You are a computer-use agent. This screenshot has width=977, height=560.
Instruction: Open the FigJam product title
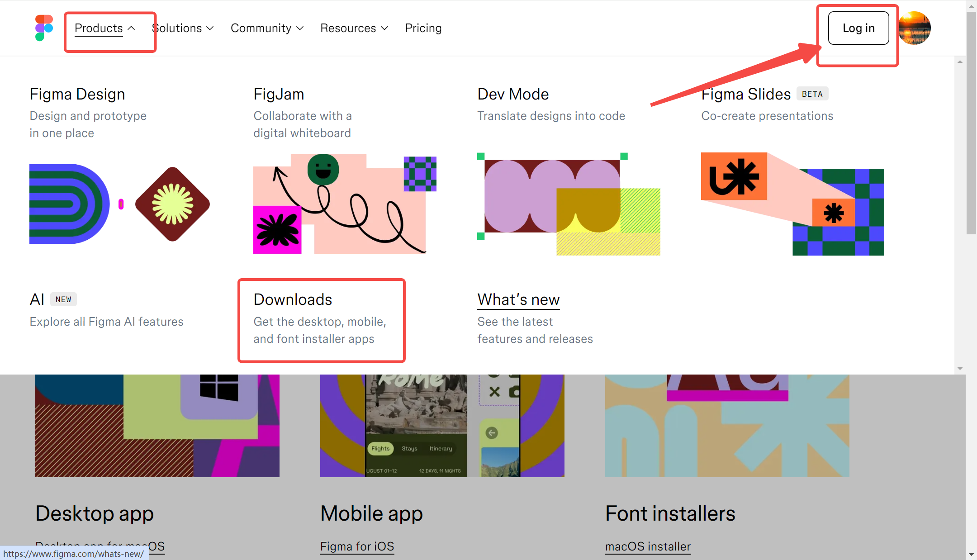tap(279, 94)
